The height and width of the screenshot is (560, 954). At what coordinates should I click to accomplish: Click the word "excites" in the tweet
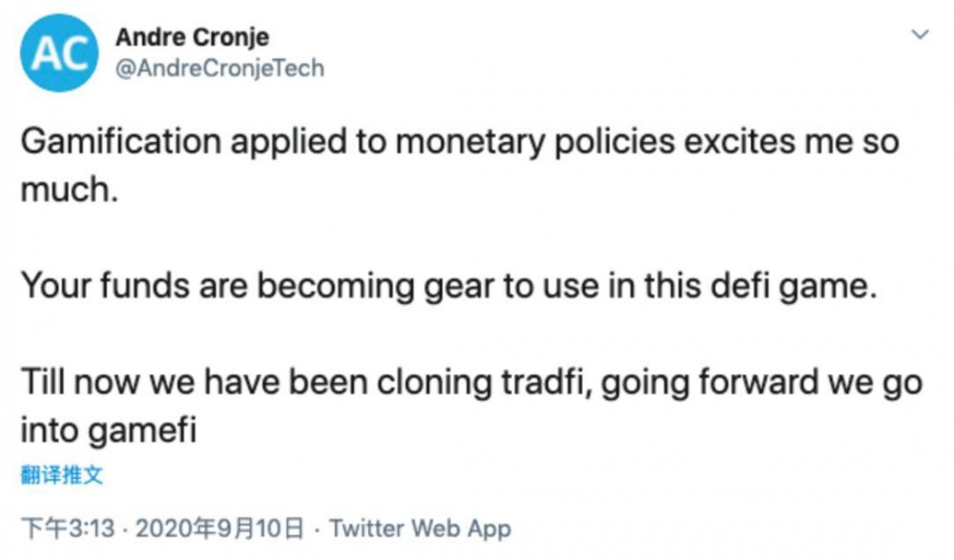pyautogui.click(x=736, y=144)
